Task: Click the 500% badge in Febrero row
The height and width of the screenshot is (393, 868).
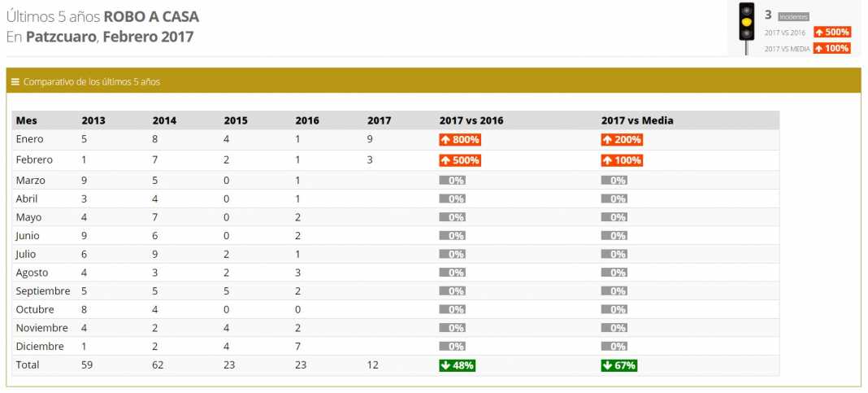Action: [460, 160]
